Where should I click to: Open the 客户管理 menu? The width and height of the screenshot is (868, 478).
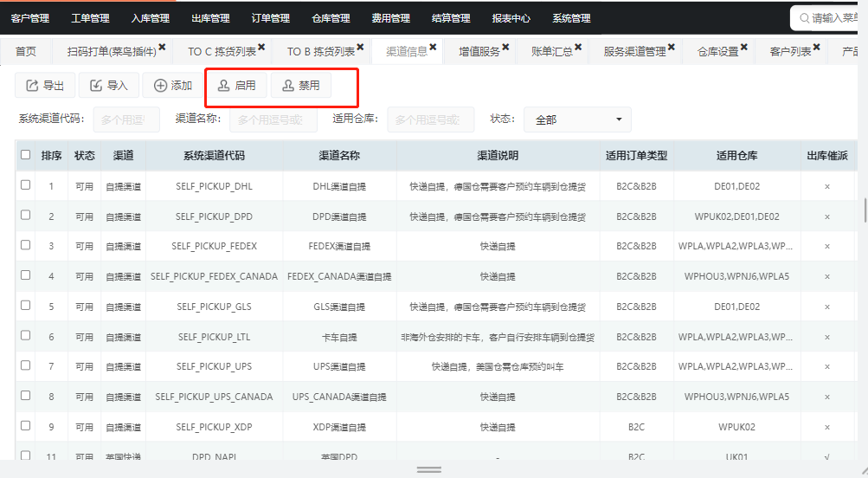point(30,18)
